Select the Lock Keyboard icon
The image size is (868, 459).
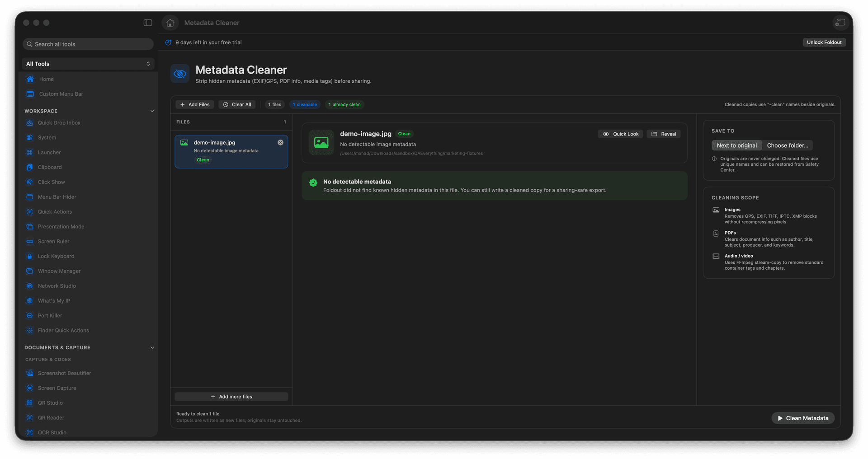[x=30, y=256]
